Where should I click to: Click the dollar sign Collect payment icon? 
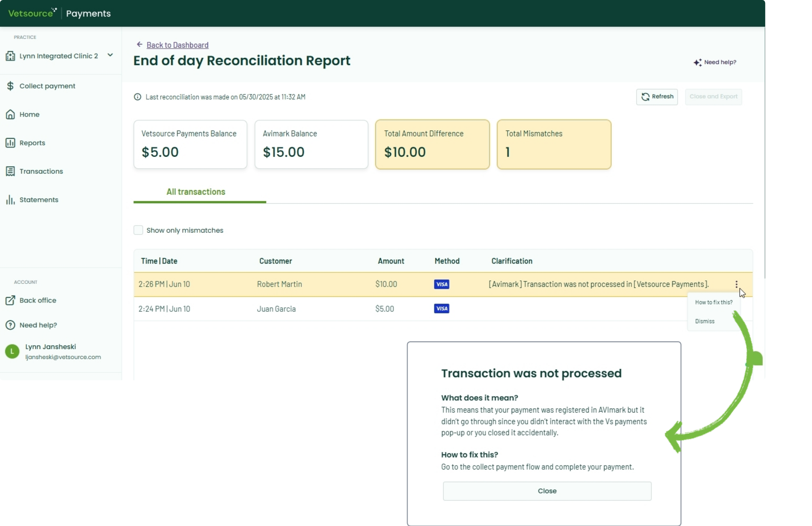[x=10, y=86]
